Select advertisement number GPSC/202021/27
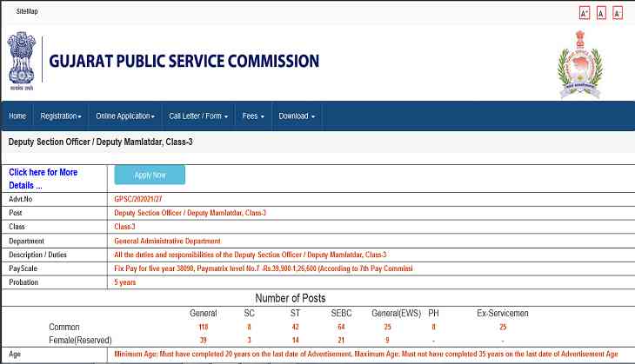The width and height of the screenshot is (635, 364). point(138,199)
